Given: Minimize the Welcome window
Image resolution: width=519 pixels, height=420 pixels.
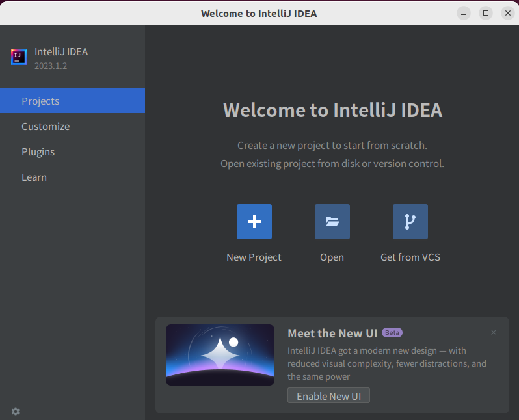Looking at the screenshot, I should pyautogui.click(x=464, y=13).
